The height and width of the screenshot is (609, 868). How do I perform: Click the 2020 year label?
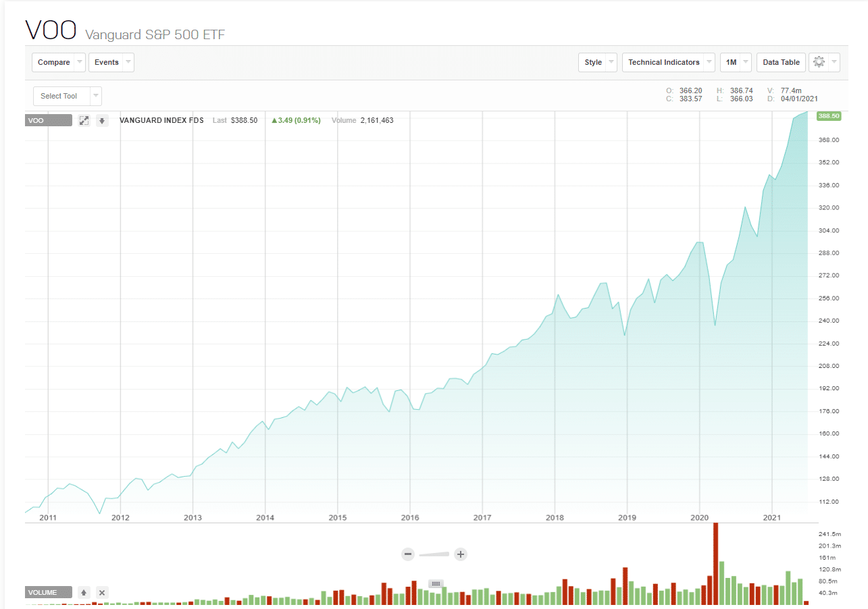tap(699, 518)
